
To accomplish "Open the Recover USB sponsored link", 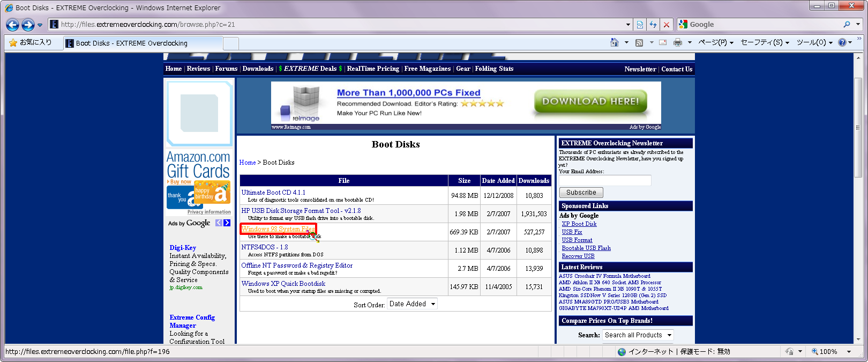I will (578, 256).
